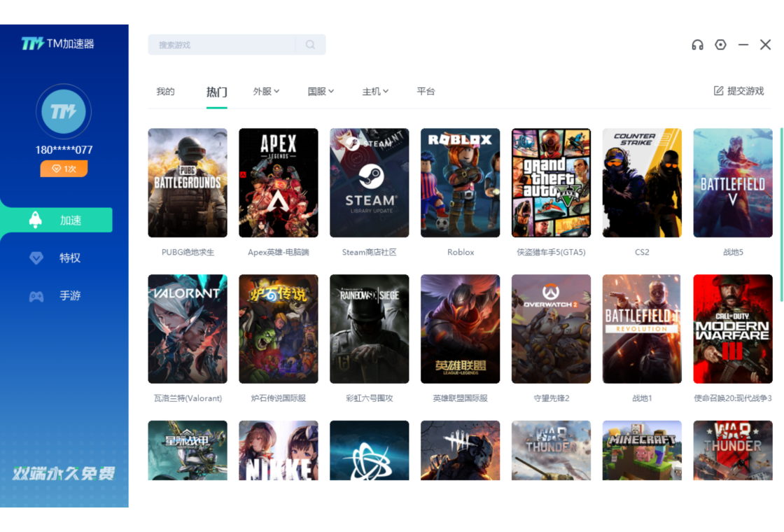Select the 星际战甲 game cover

(188, 451)
